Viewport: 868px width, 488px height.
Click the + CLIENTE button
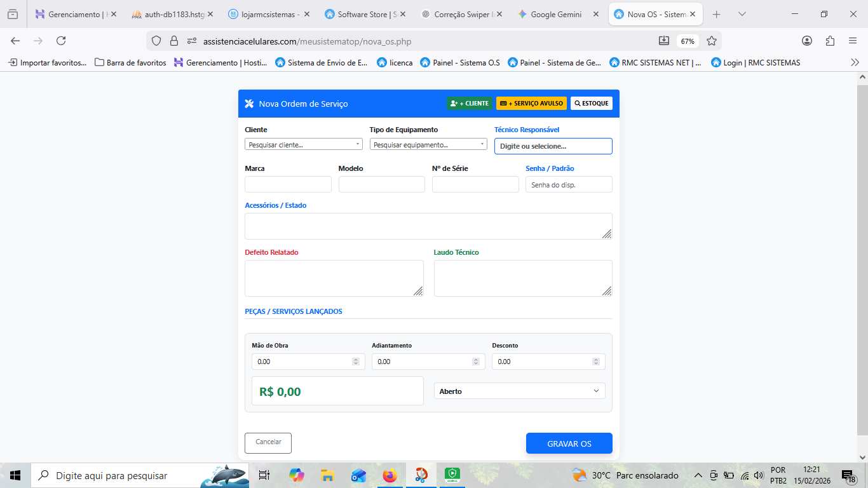click(x=470, y=104)
